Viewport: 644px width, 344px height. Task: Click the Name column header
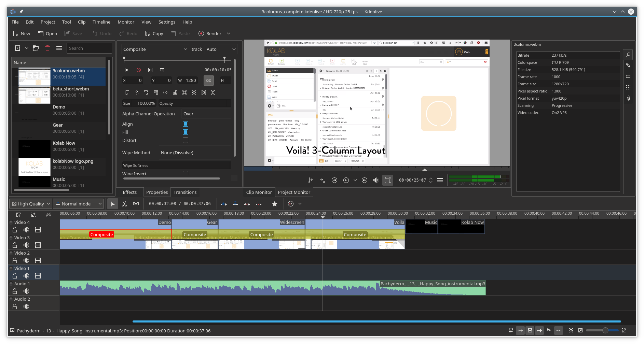59,62
